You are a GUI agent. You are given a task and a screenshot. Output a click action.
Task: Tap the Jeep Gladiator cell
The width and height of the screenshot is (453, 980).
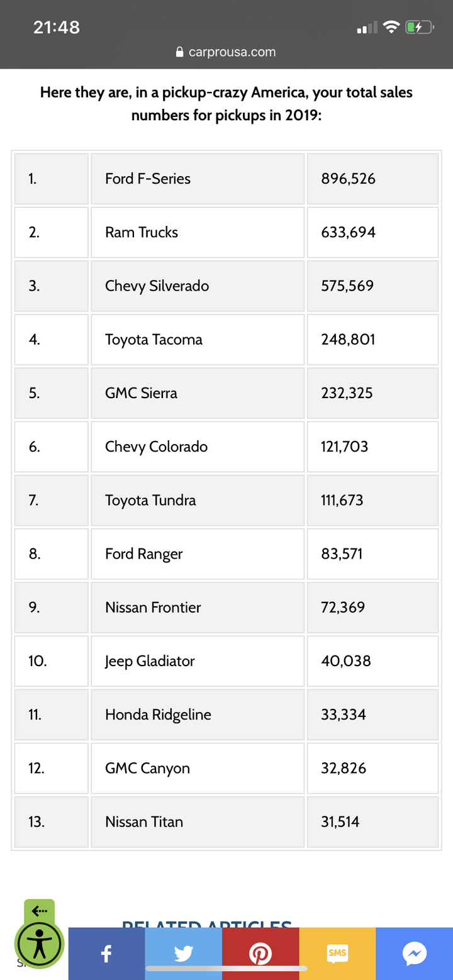(x=198, y=661)
